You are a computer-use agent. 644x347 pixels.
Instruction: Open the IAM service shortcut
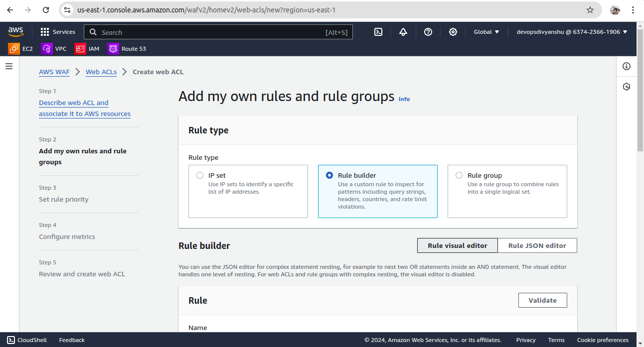(x=87, y=49)
